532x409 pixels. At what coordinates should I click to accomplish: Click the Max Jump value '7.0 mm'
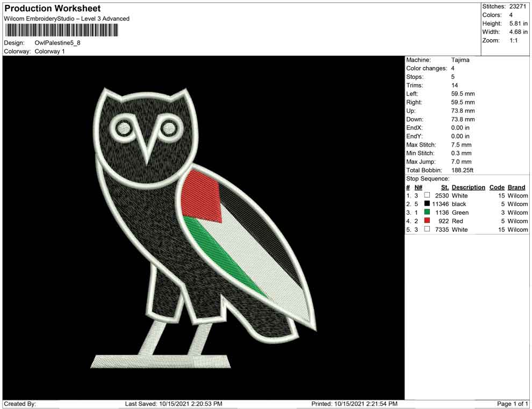pyautogui.click(x=461, y=162)
